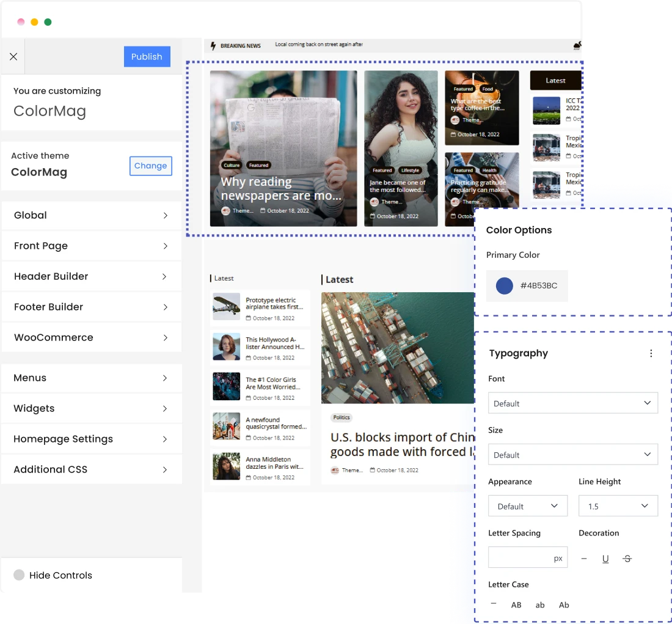The image size is (672, 624).
Task: Open the Font dropdown in Typography
Action: tap(572, 403)
